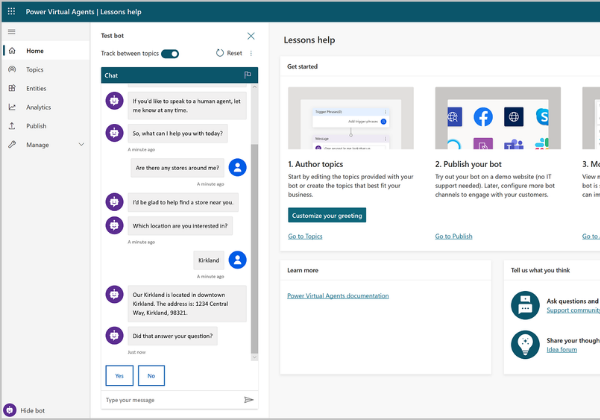Viewport: 600px width, 420px height.
Task: Click the Analytics chart icon
Action: point(12,107)
